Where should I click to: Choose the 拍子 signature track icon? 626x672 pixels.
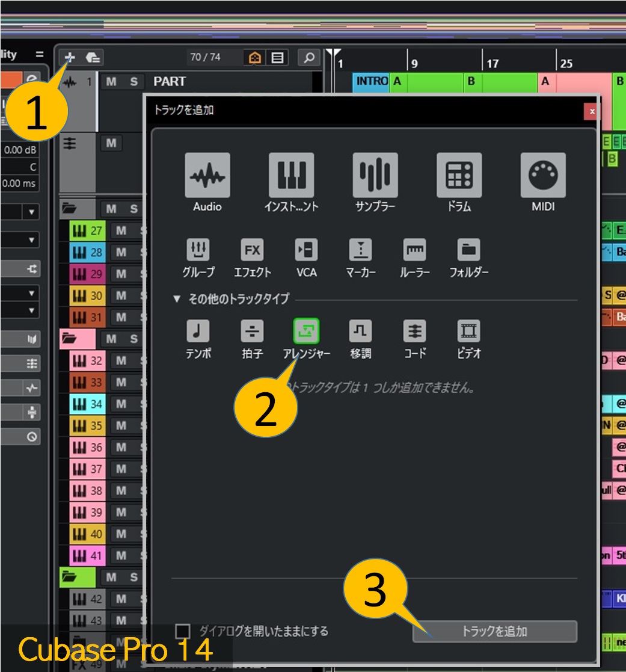point(252,331)
